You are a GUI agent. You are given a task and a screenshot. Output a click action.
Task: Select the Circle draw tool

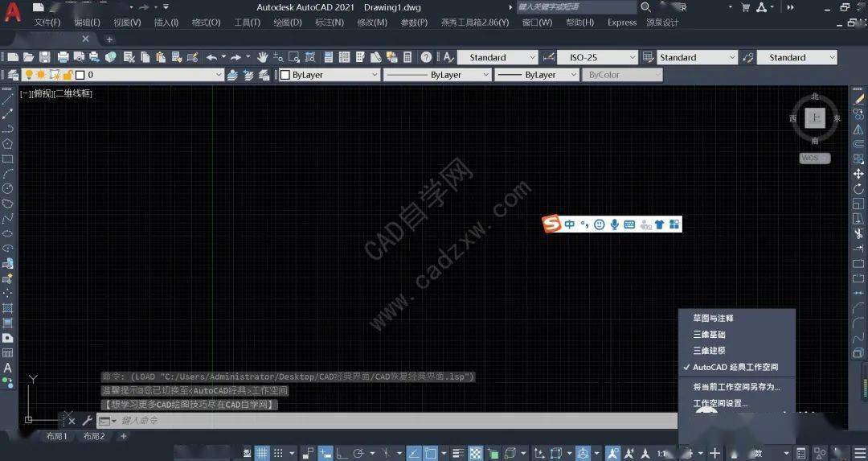pos(8,189)
